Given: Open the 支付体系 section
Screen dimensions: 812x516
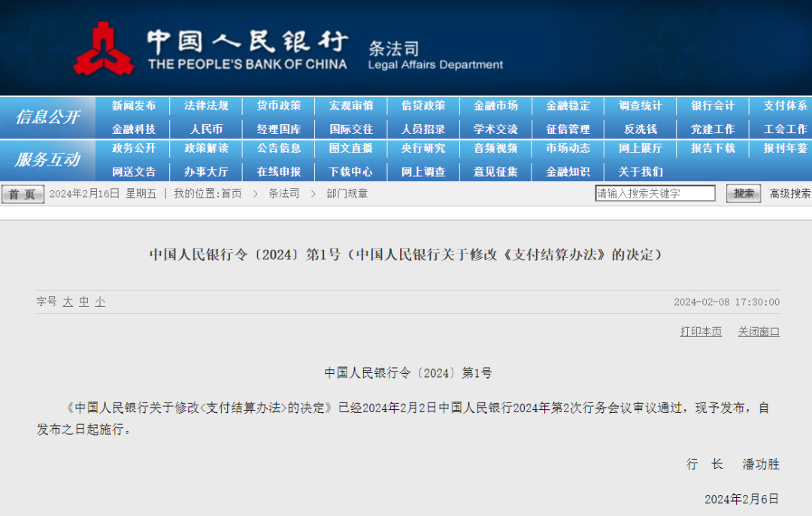Looking at the screenshot, I should 784,106.
